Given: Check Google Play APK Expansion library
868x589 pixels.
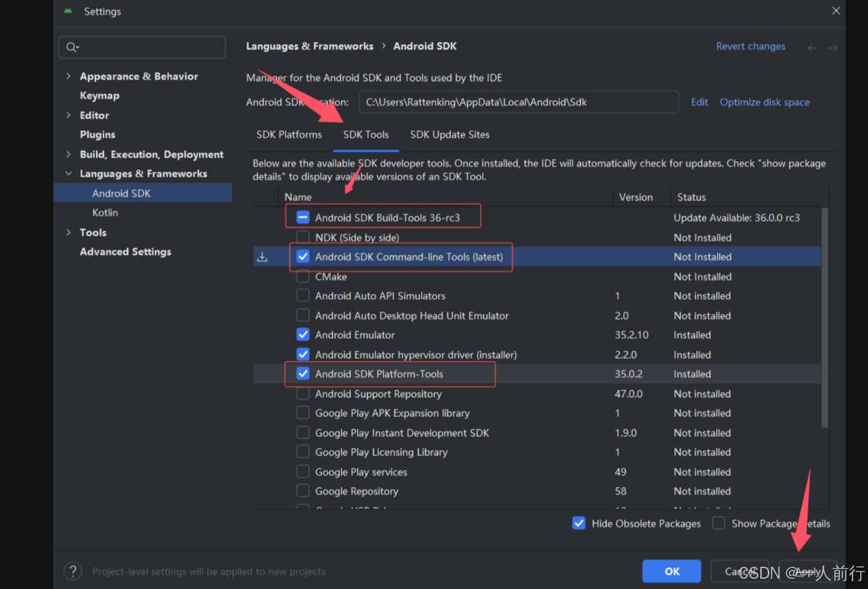Looking at the screenshot, I should (x=303, y=413).
